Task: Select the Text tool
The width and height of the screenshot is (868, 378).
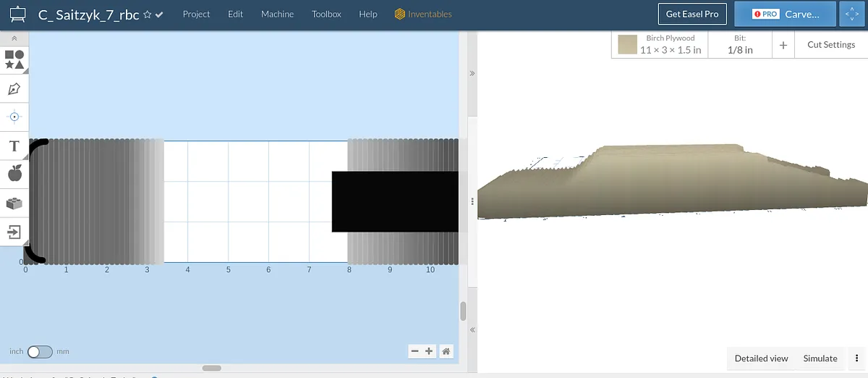Action: tap(14, 146)
